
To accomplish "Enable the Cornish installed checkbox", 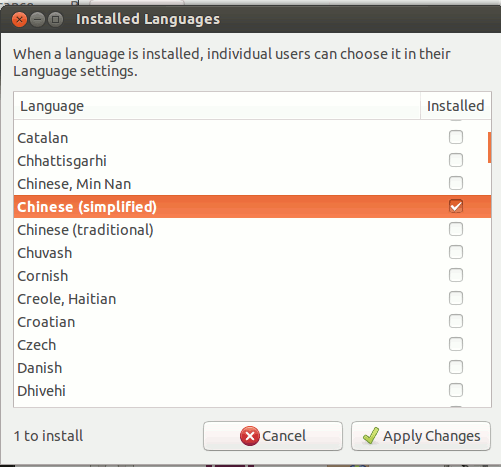I will pos(456,275).
